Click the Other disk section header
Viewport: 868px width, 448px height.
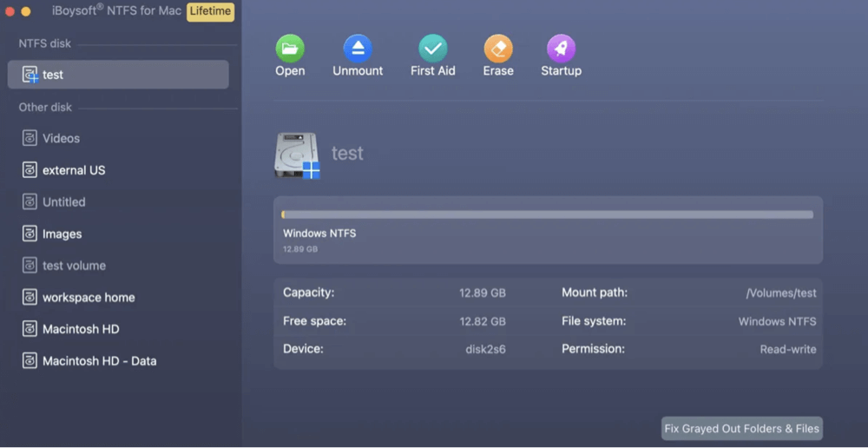[x=45, y=108]
